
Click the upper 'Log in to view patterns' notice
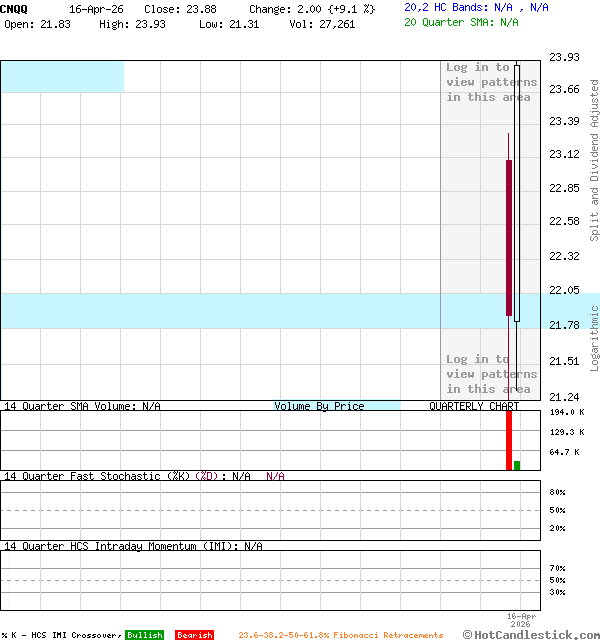[491, 83]
